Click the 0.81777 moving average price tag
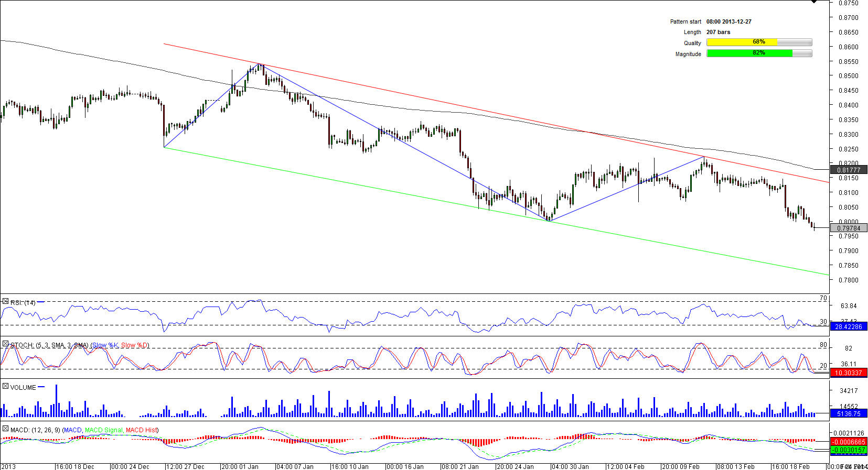 849,170
